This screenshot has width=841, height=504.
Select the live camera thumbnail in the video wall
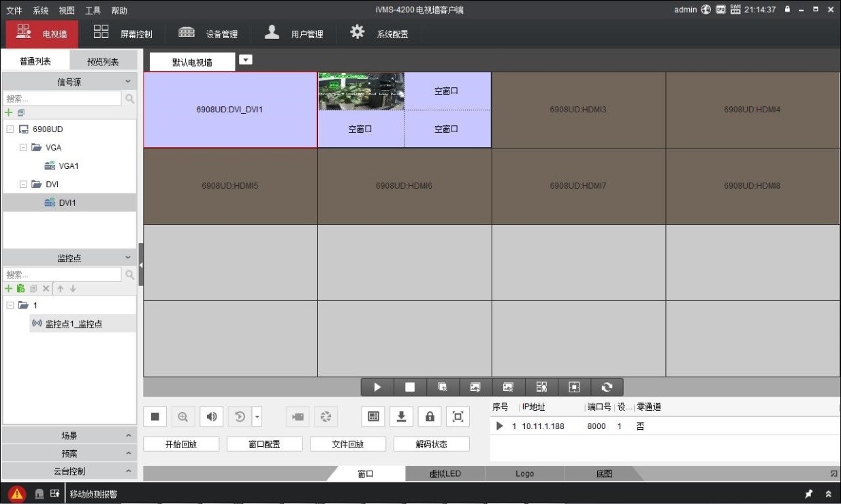point(361,91)
